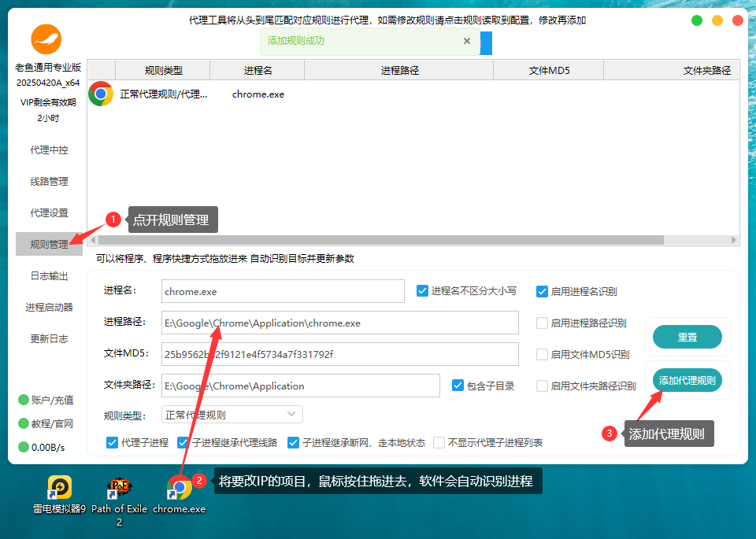This screenshot has height=539, width=756.
Task: Uncheck the 包含子目录 option
Action: [x=458, y=385]
